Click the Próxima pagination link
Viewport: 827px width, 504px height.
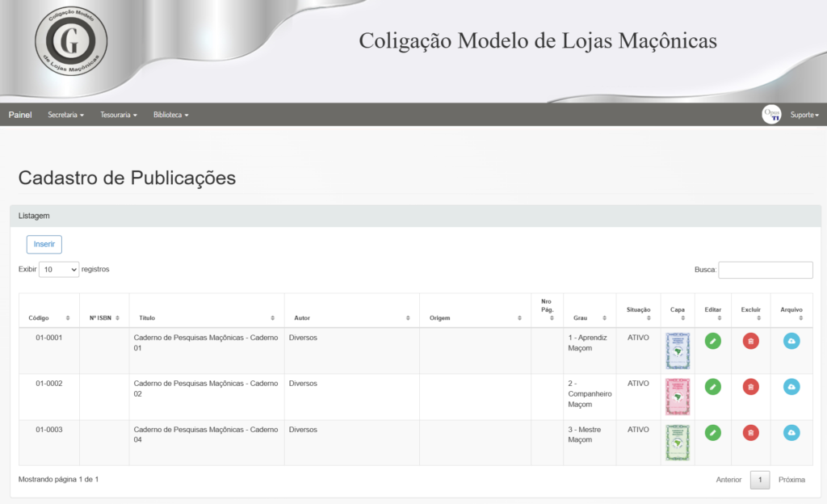click(x=791, y=480)
